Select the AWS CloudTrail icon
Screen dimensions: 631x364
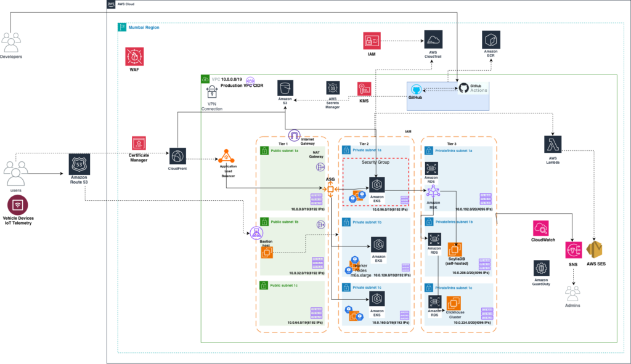433,40
